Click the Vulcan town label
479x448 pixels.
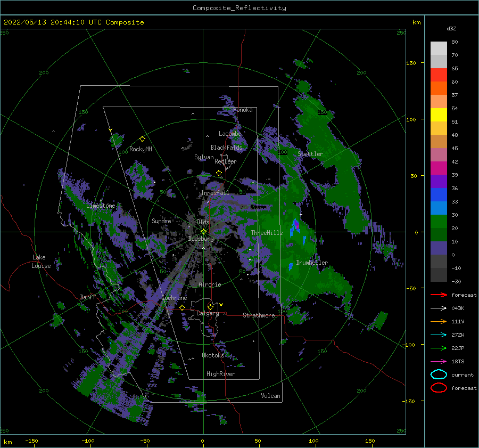pos(271,396)
